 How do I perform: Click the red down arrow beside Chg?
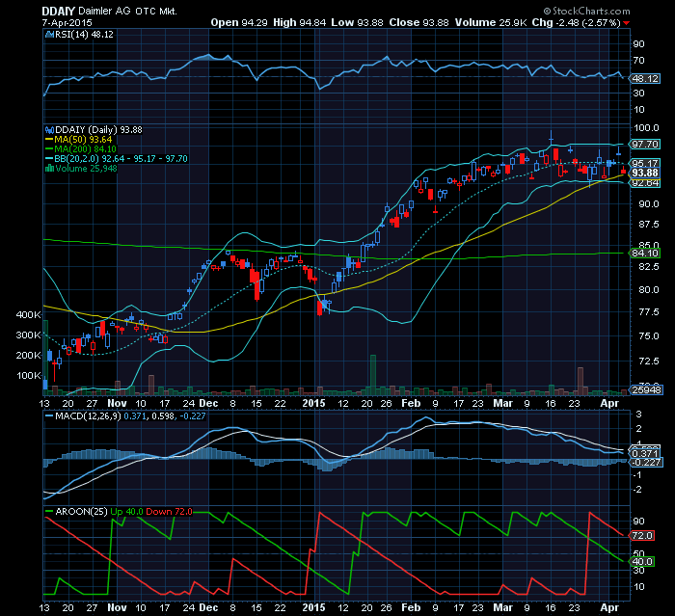[627, 23]
